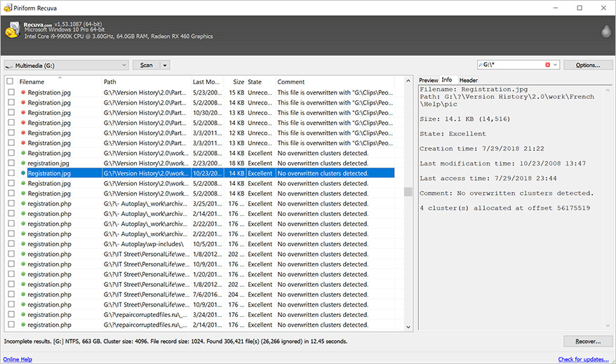
Task: Switch to the Info tab
Action: pyautogui.click(x=447, y=80)
